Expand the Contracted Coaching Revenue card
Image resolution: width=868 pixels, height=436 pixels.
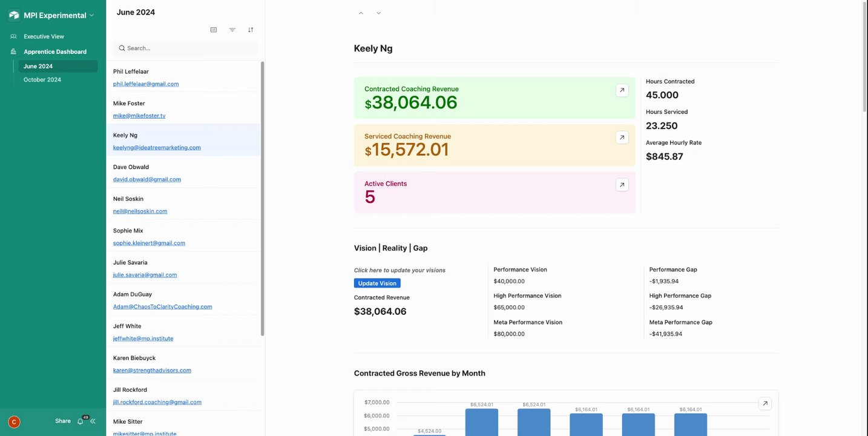(x=622, y=90)
